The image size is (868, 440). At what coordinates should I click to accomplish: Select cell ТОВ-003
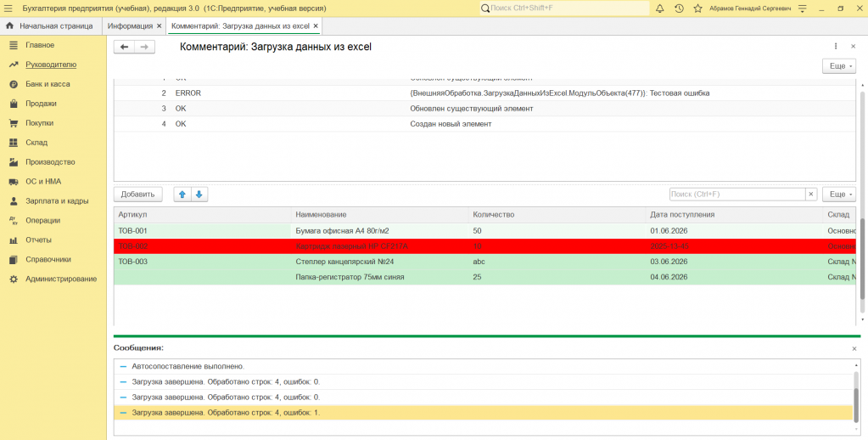203,262
